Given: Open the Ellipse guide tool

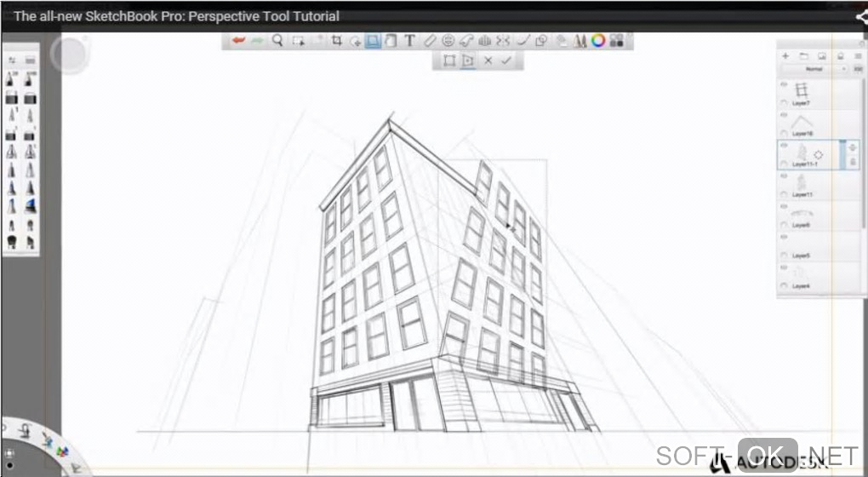Looking at the screenshot, I should coord(448,40).
